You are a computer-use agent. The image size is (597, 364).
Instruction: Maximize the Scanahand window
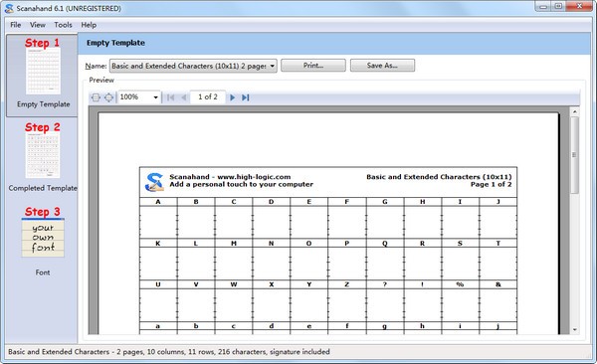(x=558, y=6)
